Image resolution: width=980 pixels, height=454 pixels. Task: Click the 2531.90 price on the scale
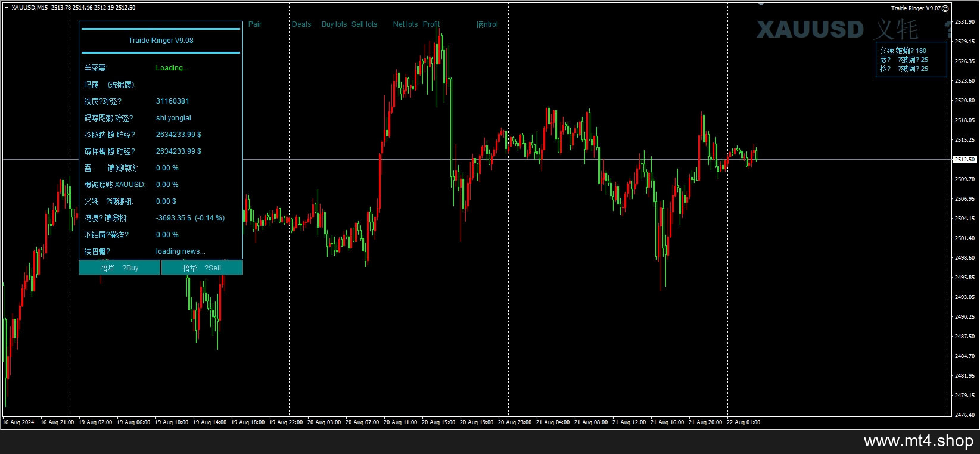965,21
